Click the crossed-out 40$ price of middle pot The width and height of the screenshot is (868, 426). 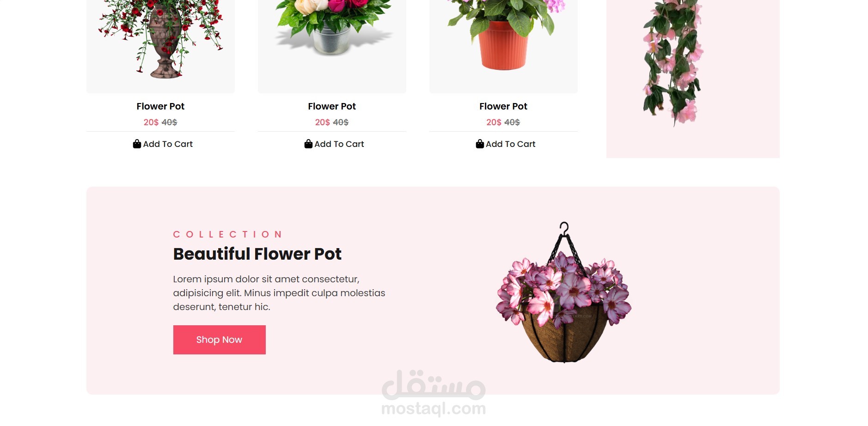click(341, 122)
